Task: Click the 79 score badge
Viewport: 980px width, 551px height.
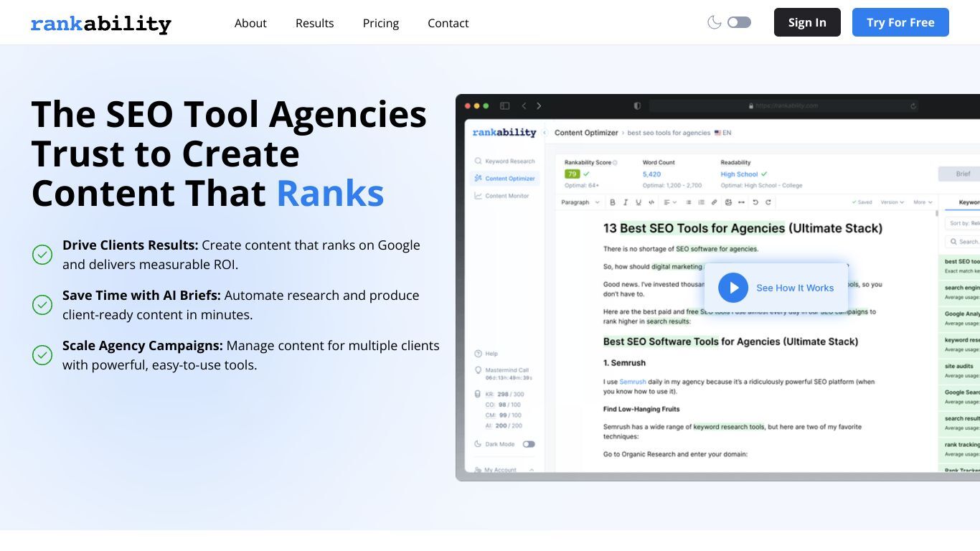Action: coord(572,174)
